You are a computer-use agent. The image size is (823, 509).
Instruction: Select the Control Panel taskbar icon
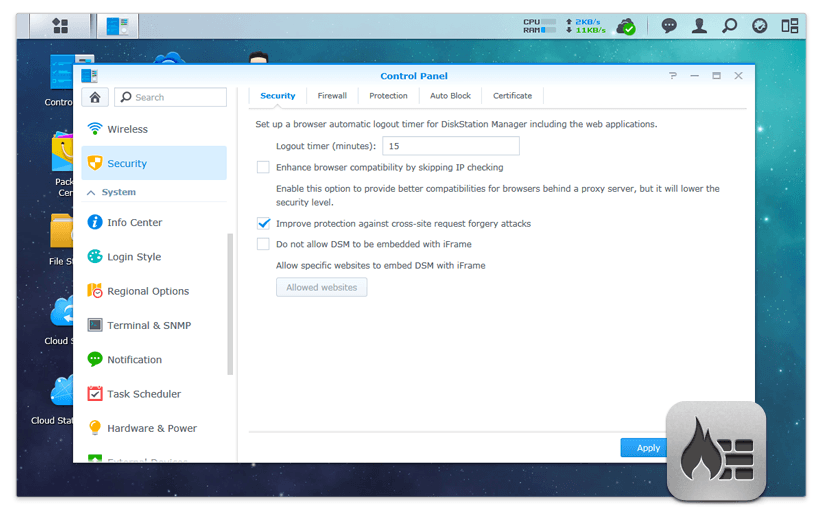tap(118, 26)
